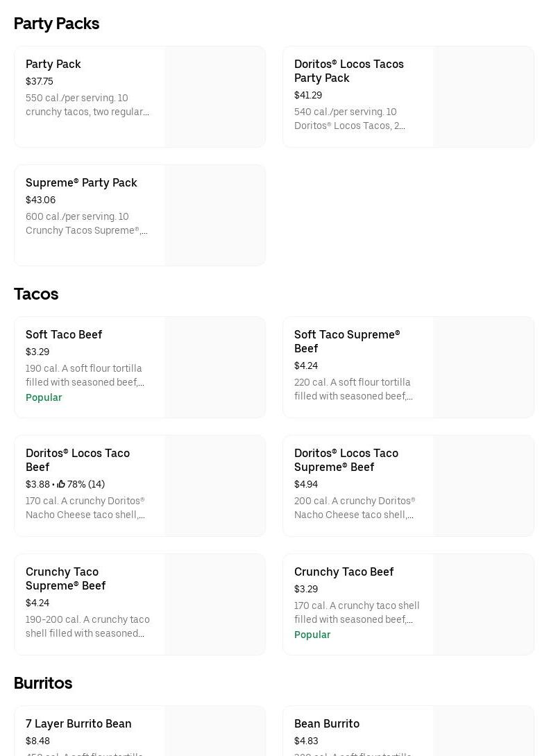Click the Supreme Party Pack image thumbnail
Image resolution: width=558 pixels, height=756 pixels.
coord(215,215)
